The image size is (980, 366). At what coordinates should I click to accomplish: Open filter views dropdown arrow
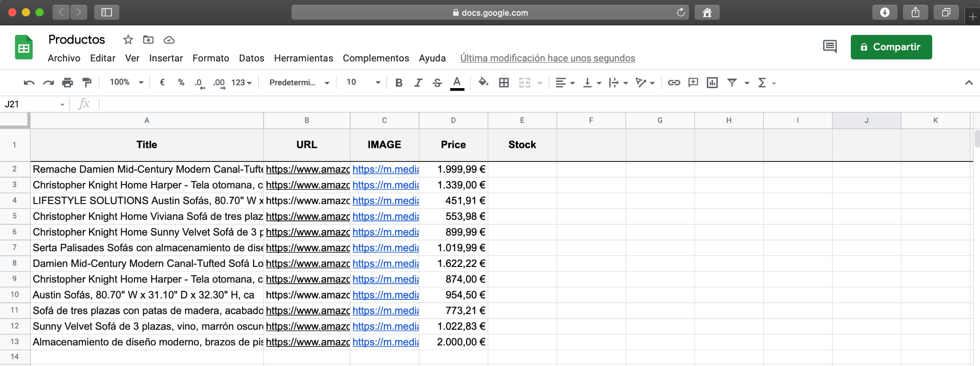pos(746,83)
